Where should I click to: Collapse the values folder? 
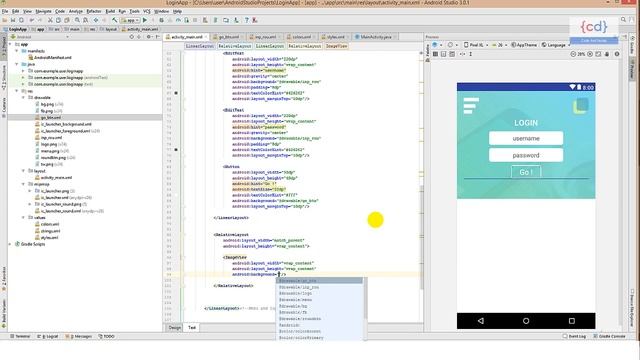coord(24,218)
